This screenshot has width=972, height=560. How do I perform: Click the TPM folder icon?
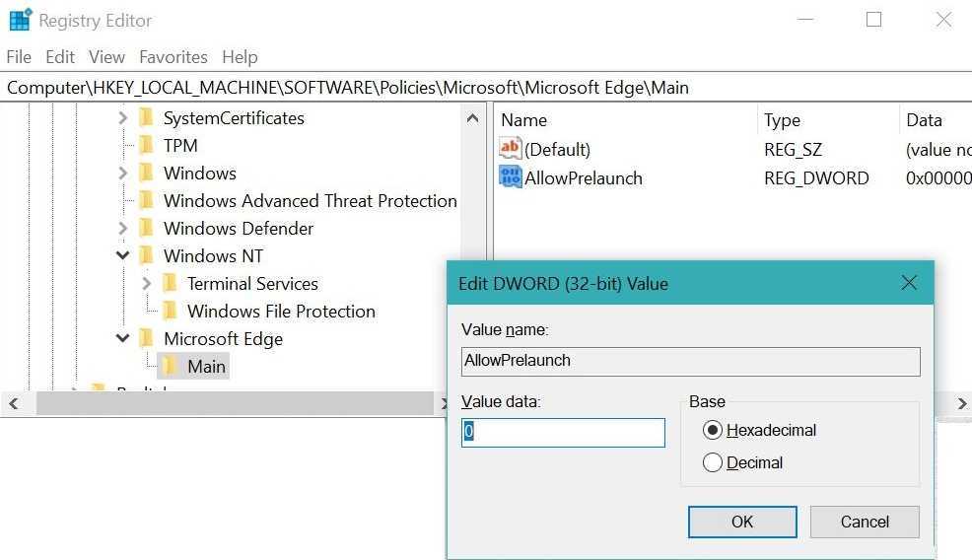point(146,145)
